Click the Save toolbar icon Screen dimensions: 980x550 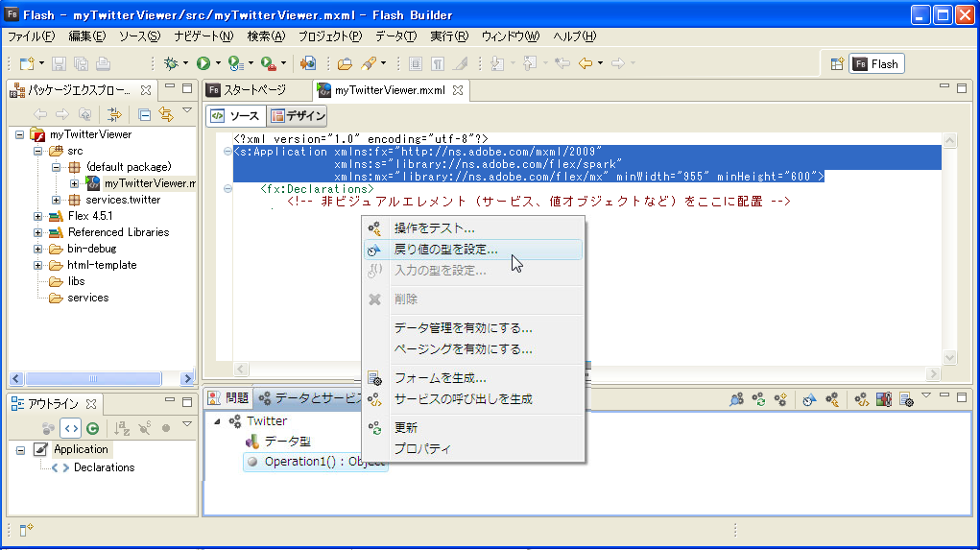59,63
